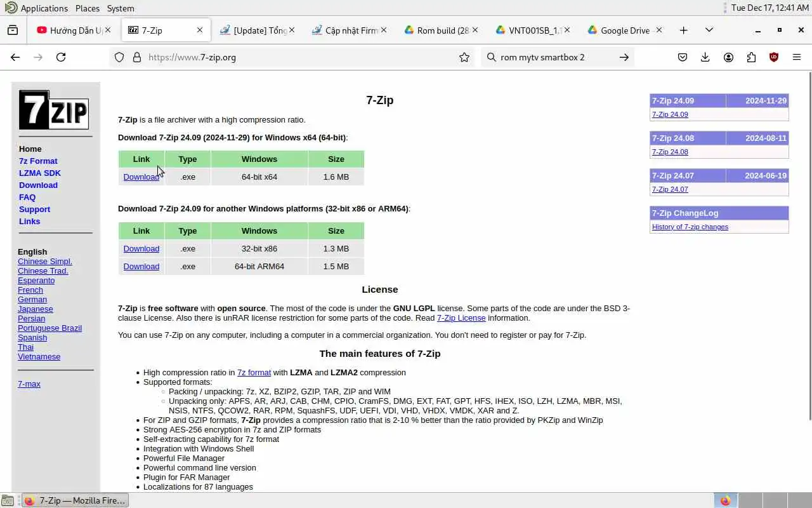Open the LZMA SDK sidebar link
812x508 pixels.
(40, 173)
